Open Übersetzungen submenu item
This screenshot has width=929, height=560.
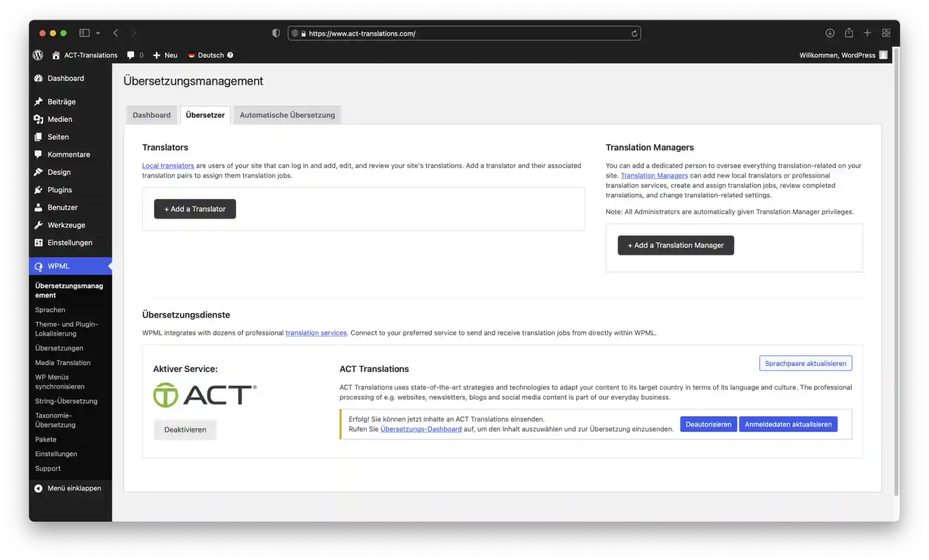[x=59, y=348]
